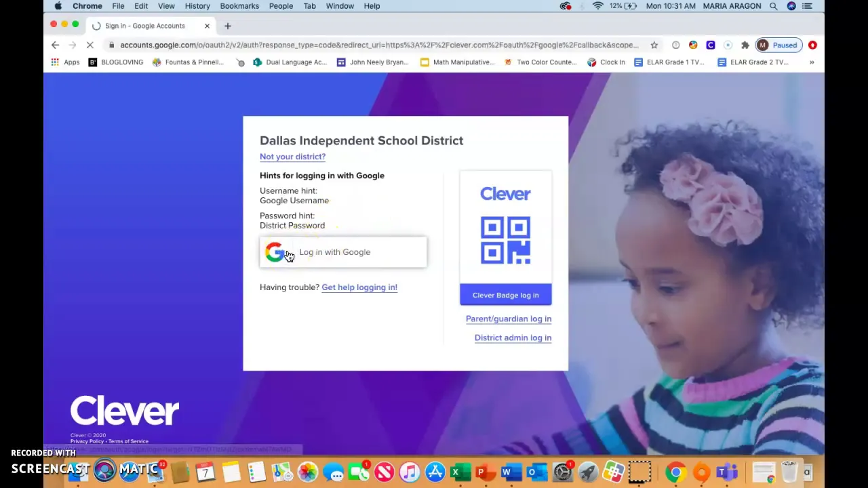Open Dual Language Ac... bookmark
The height and width of the screenshot is (488, 868).
coord(290,62)
